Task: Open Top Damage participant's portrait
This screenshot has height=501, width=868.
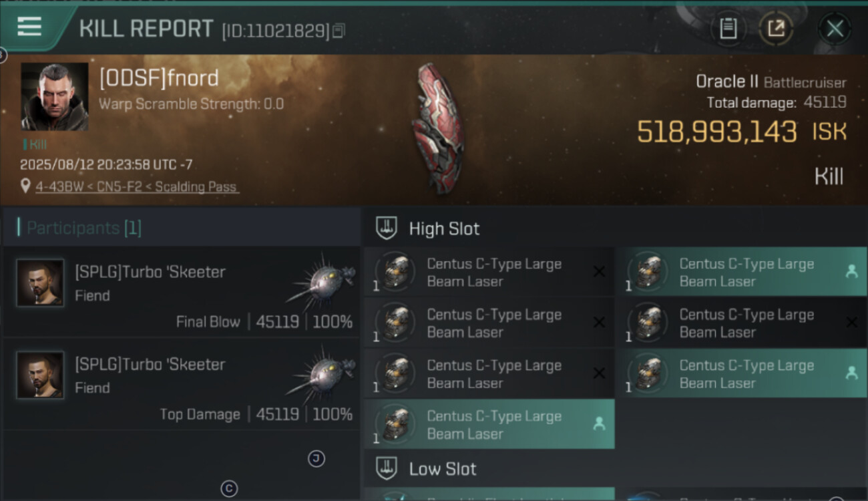Action: [40, 375]
